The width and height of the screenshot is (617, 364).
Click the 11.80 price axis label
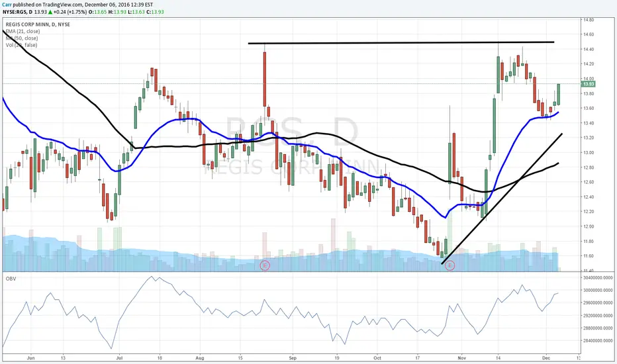pyautogui.click(x=589, y=241)
